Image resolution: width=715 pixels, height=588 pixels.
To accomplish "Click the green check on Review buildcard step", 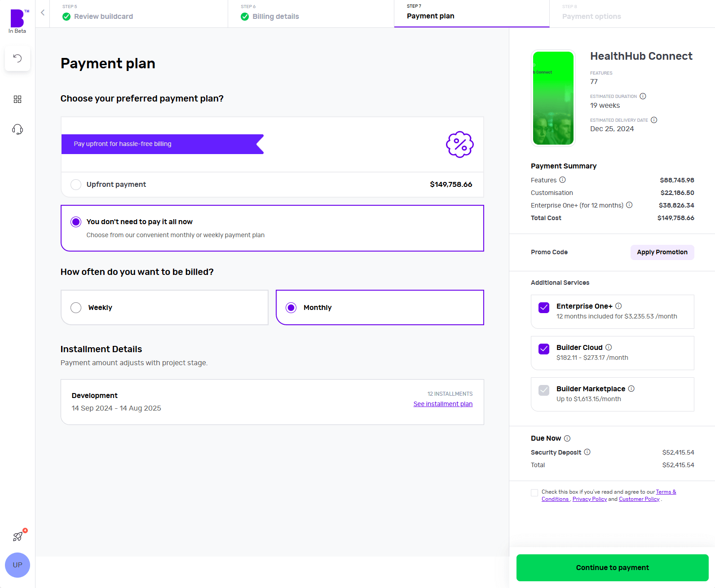I will point(66,17).
